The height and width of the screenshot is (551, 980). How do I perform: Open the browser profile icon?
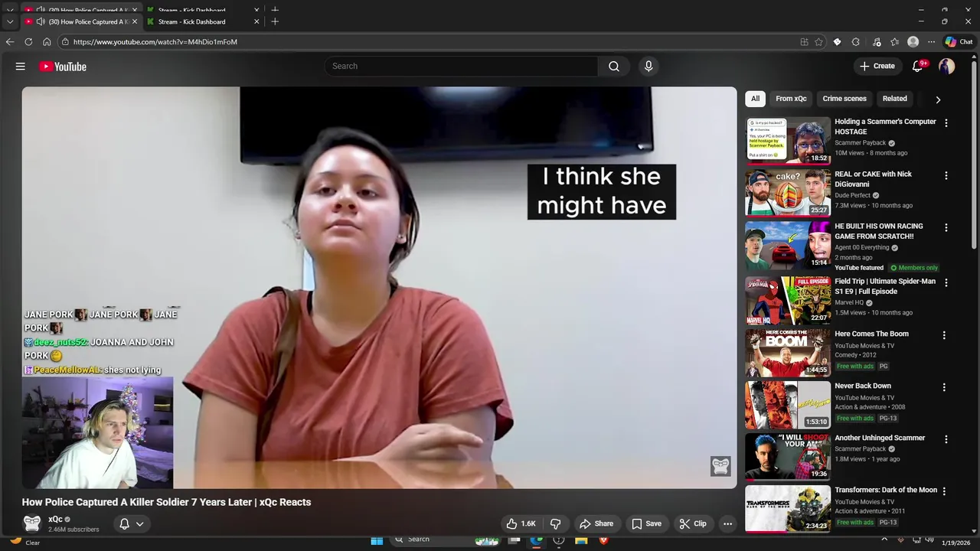[913, 42]
